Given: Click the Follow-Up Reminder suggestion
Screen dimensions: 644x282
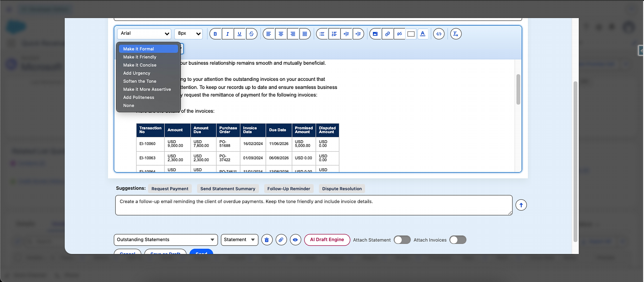Looking at the screenshot, I should pos(289,189).
